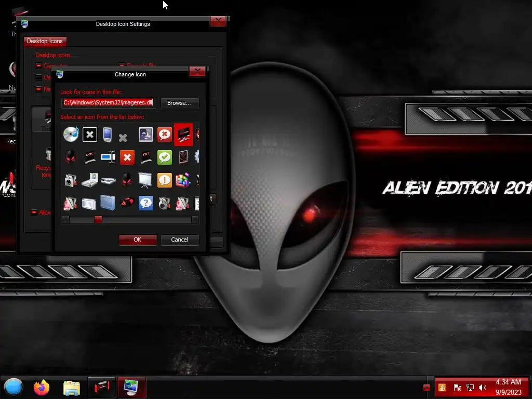Select the black square white X icon
This screenshot has width=532, height=399.
[90, 135]
